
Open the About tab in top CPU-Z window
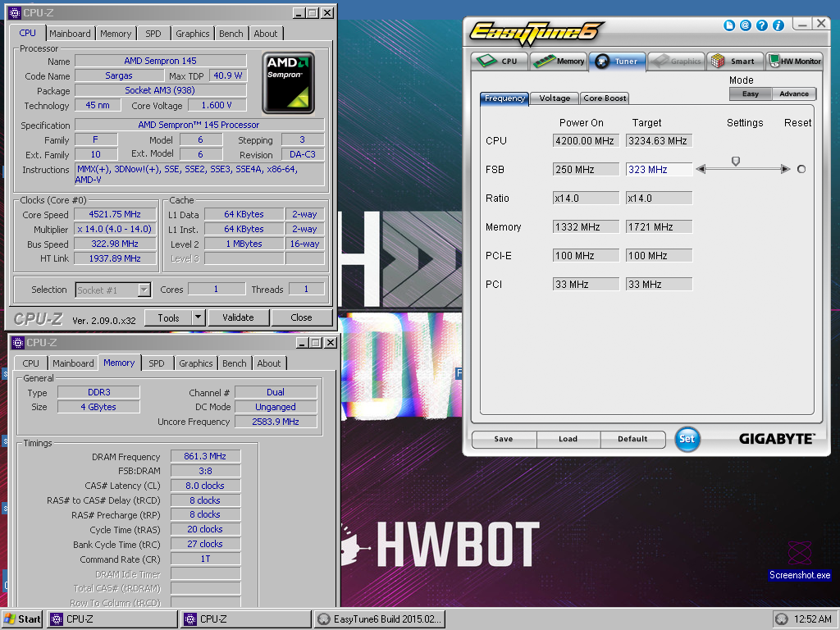click(x=266, y=33)
